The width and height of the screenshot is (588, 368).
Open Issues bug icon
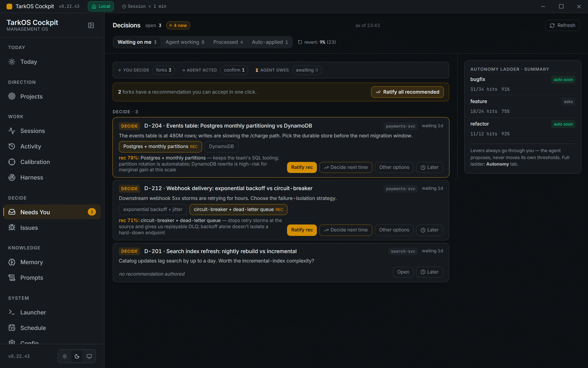[12, 228]
